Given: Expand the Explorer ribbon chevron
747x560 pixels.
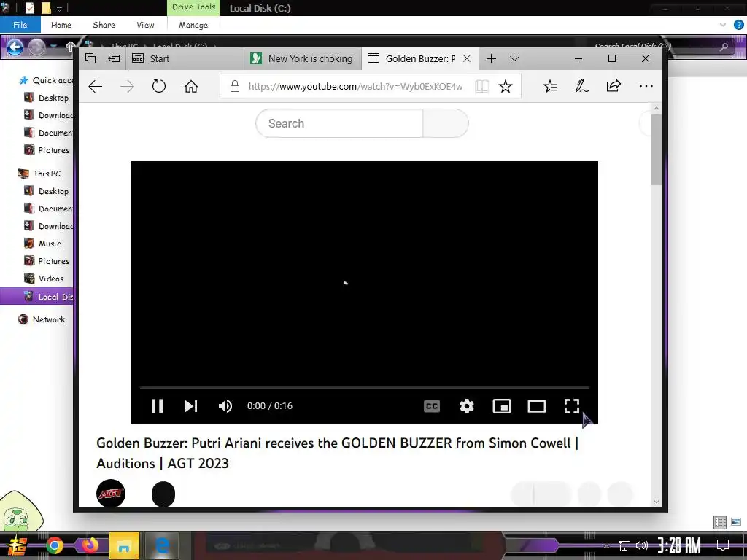Looking at the screenshot, I should [x=723, y=25].
